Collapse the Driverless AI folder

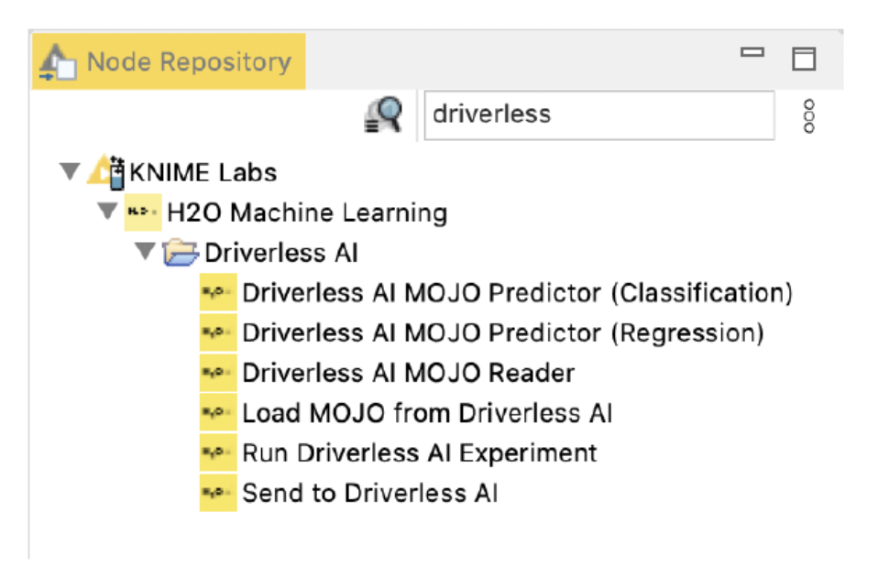point(145,252)
